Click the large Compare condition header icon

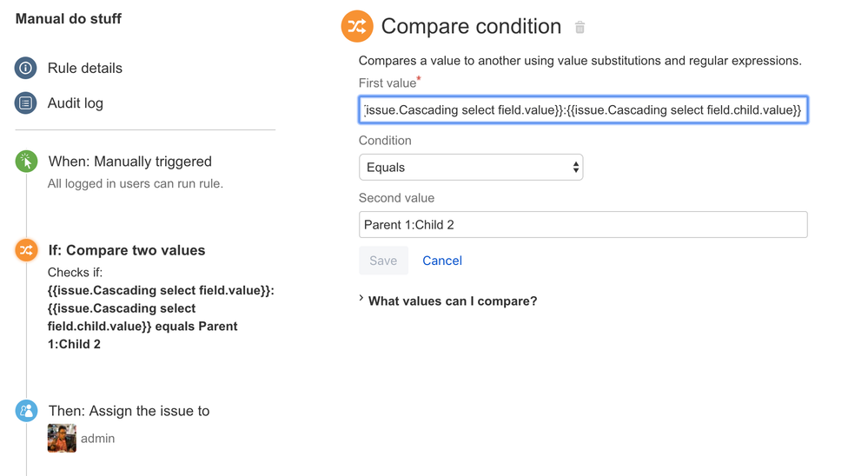(357, 26)
